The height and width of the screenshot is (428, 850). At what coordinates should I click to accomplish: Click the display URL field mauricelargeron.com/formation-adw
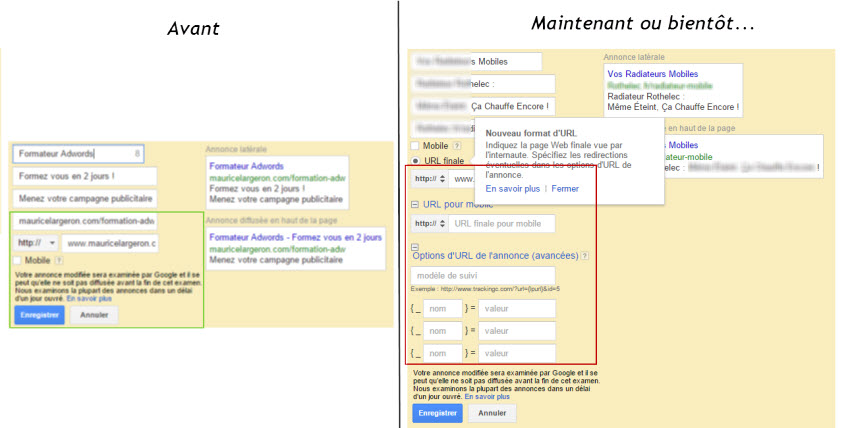pos(85,221)
